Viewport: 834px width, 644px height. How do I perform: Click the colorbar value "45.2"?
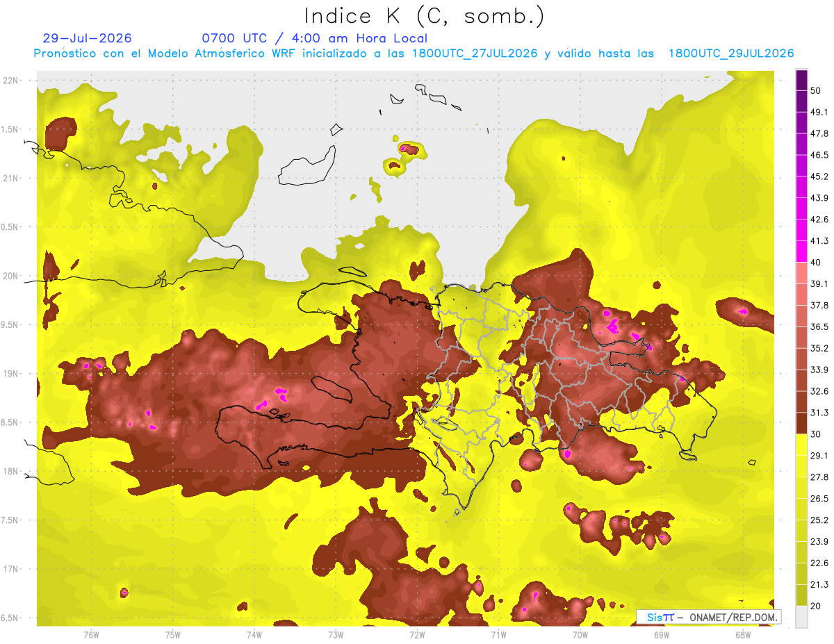(x=819, y=176)
